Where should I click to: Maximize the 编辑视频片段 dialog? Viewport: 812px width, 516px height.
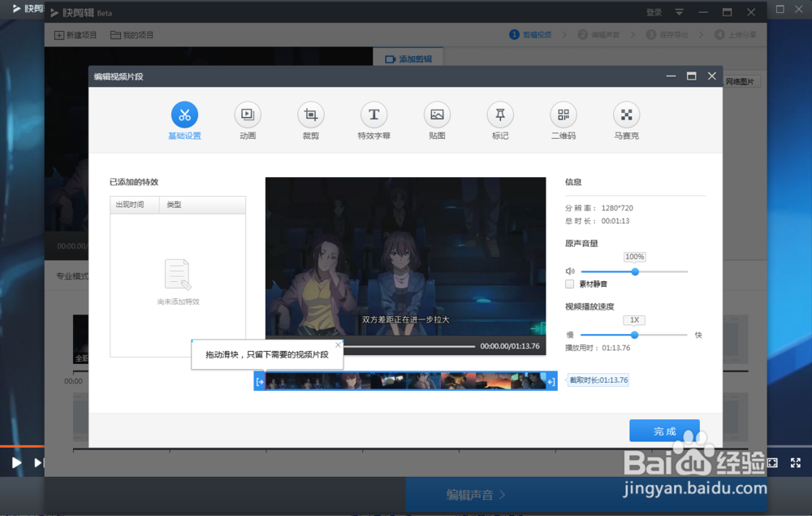point(691,76)
